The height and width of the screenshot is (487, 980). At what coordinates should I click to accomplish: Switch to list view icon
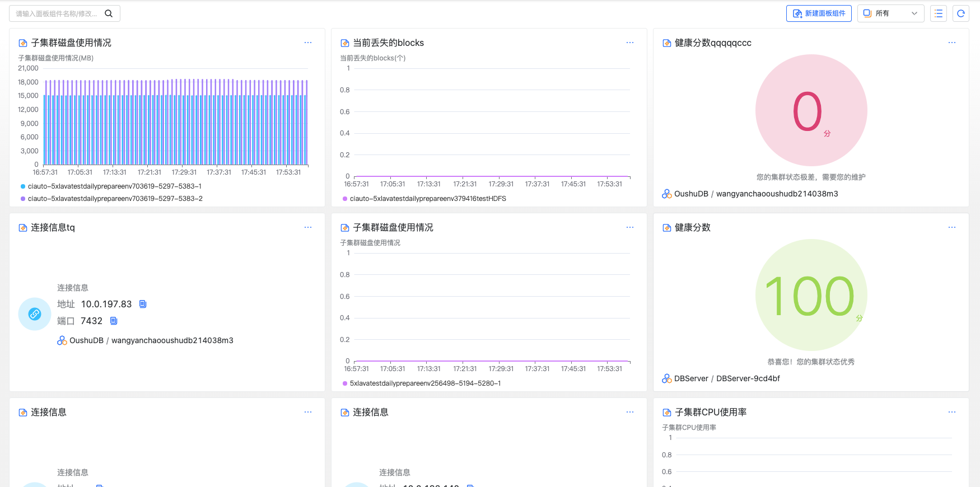click(939, 13)
